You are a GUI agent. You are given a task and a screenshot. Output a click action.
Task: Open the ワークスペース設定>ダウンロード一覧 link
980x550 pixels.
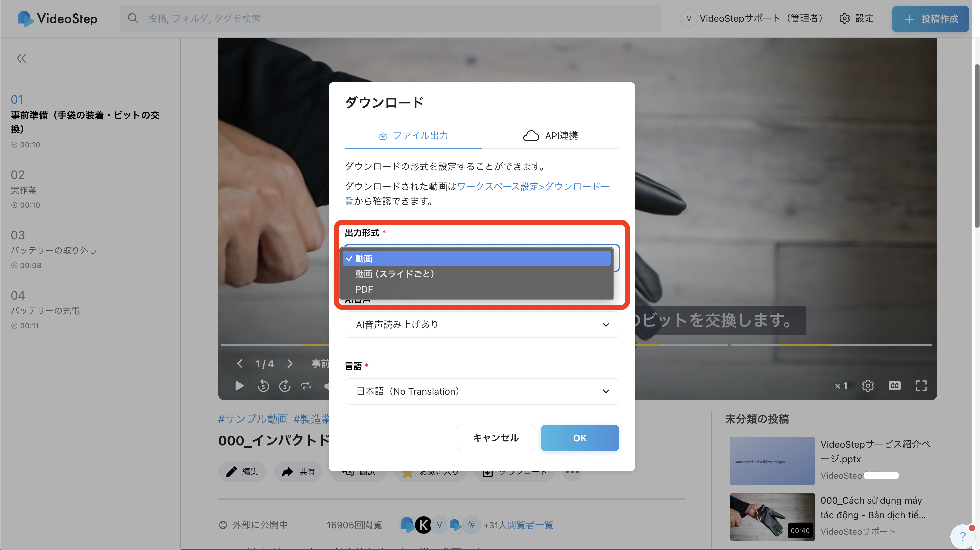[533, 186]
